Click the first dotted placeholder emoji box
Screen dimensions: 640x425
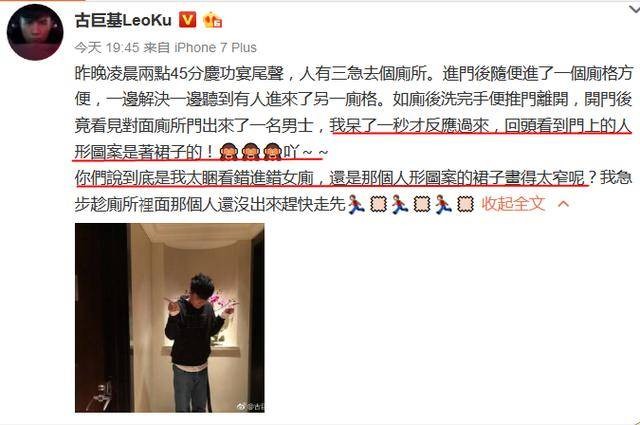click(378, 204)
